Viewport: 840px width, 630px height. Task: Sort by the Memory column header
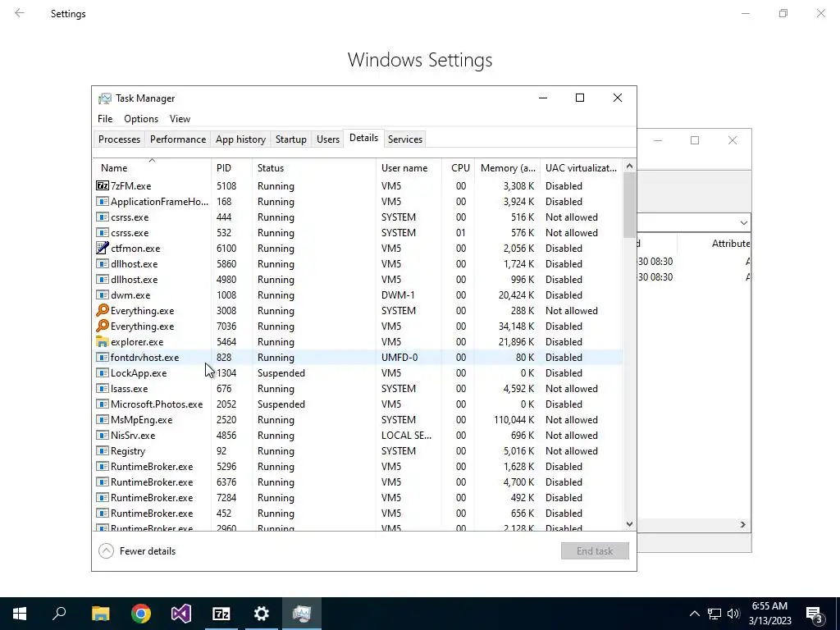[507, 167]
